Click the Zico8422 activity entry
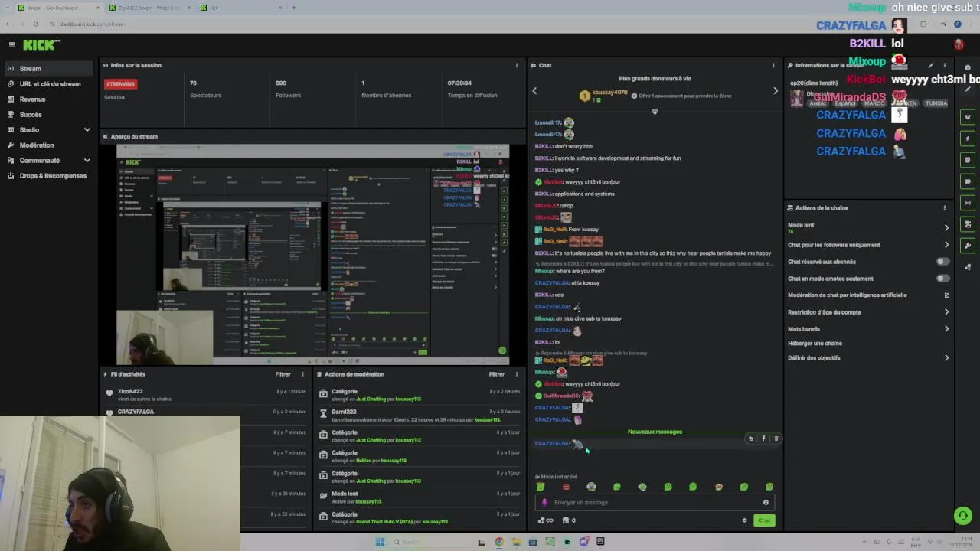Image resolution: width=980 pixels, height=551 pixels. (203, 395)
